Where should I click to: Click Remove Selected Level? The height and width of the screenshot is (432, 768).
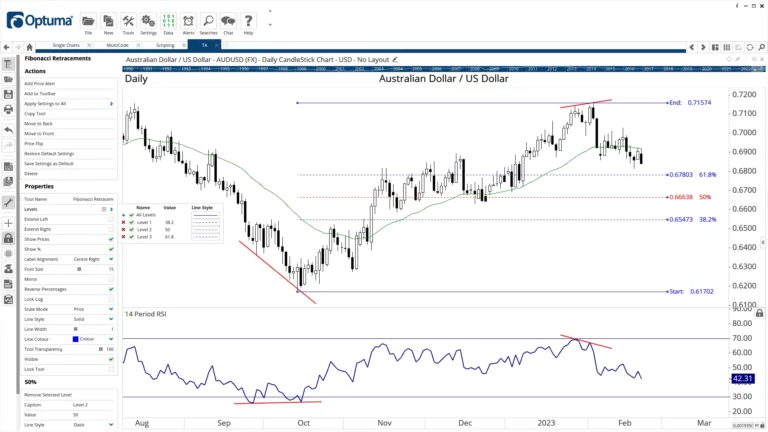pyautogui.click(x=48, y=395)
